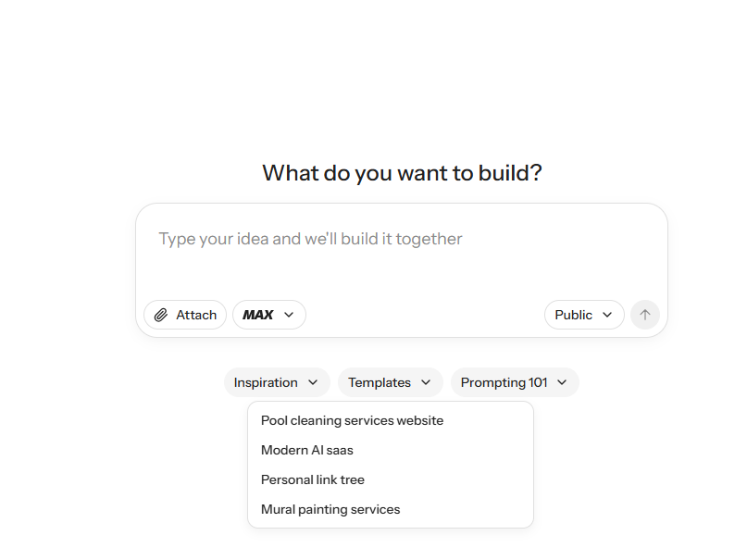This screenshot has width=747, height=560.
Task: Click the Prompting 101 chevron arrow
Action: click(x=563, y=382)
